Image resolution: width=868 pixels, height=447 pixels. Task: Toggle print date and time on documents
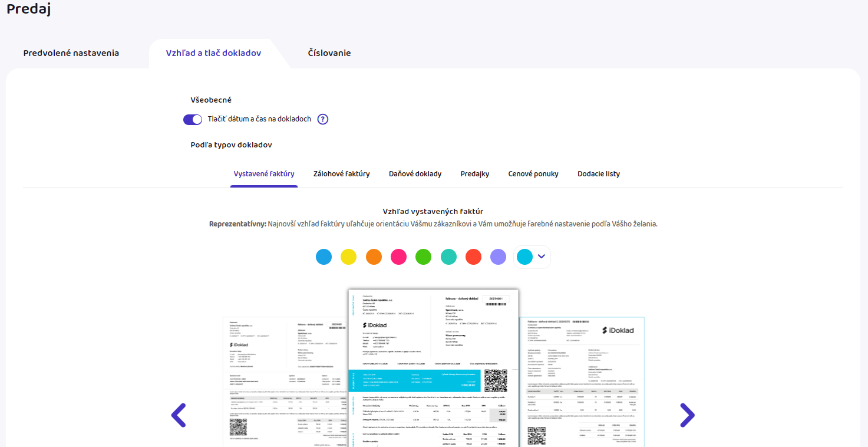[x=193, y=120]
